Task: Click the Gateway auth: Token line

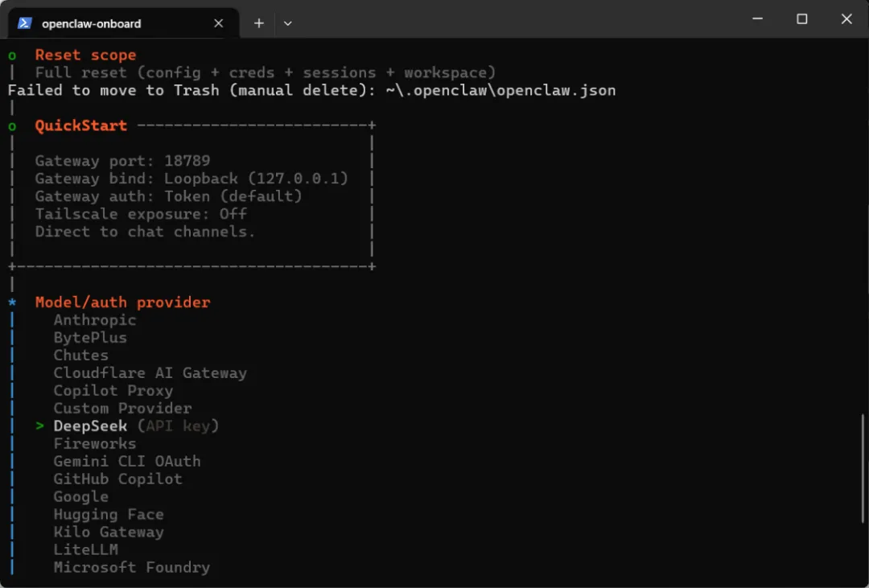Action: point(168,196)
